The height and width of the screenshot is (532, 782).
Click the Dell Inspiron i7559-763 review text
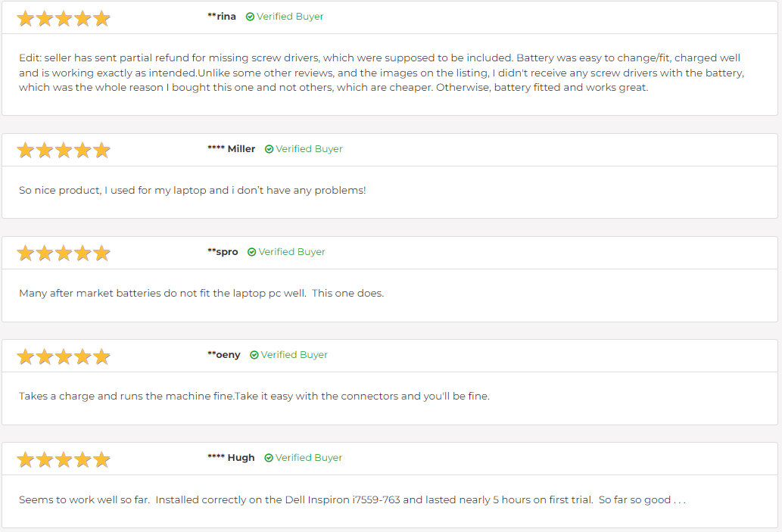[x=352, y=500]
